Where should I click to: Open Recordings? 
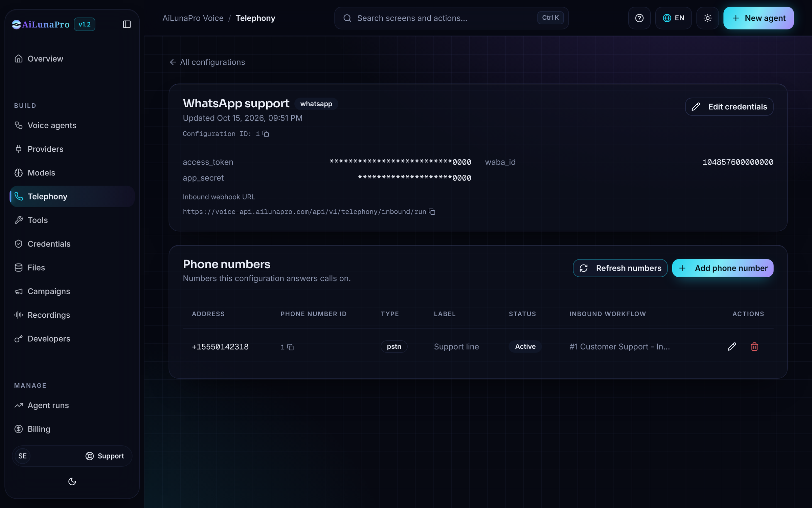tap(72, 315)
